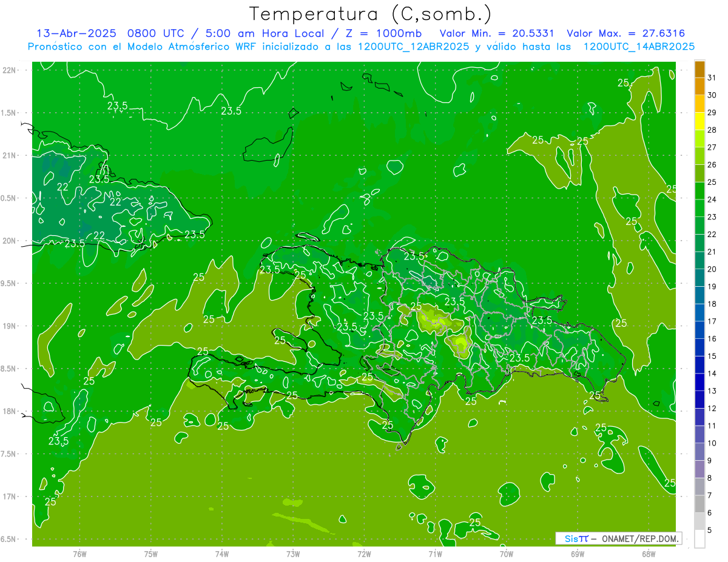Pick the olive-green legend swatch between 25 and 26

point(699,173)
